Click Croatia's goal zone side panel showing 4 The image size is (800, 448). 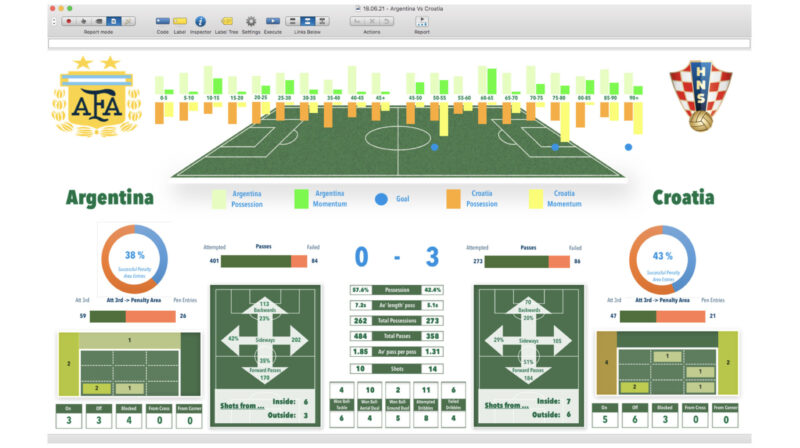coord(606,363)
